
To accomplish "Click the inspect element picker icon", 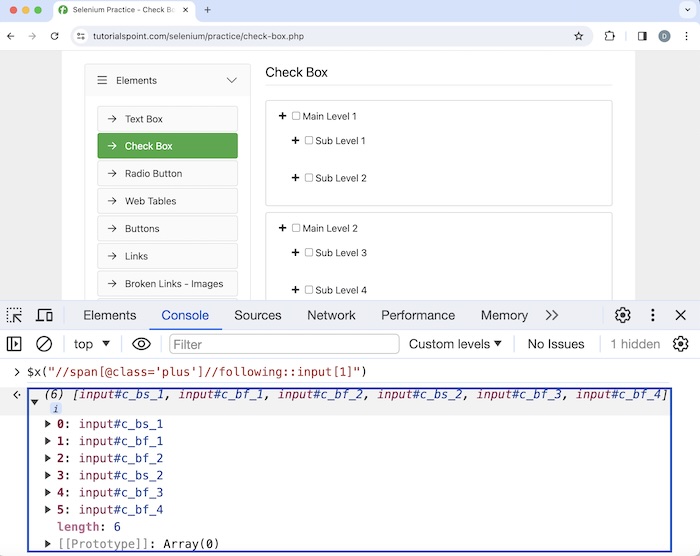I will click(15, 315).
